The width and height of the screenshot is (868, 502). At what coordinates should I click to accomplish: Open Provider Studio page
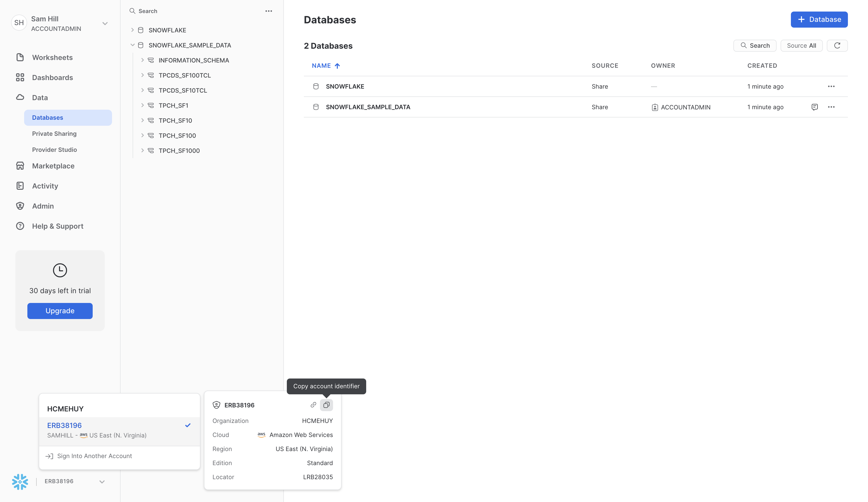coord(55,150)
